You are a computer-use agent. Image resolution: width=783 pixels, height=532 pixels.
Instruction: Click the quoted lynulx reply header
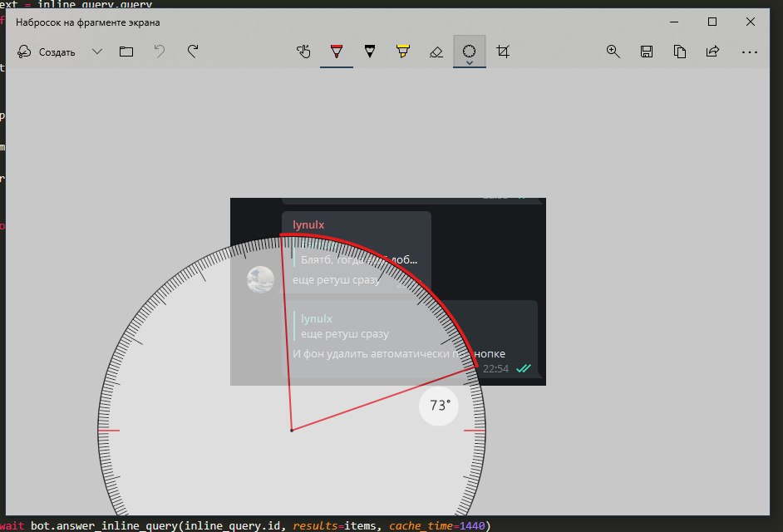point(317,318)
